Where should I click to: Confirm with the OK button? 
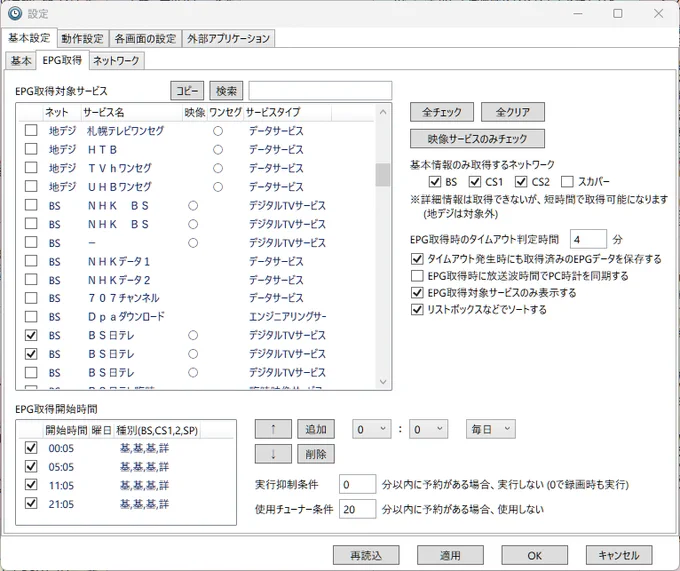(534, 555)
